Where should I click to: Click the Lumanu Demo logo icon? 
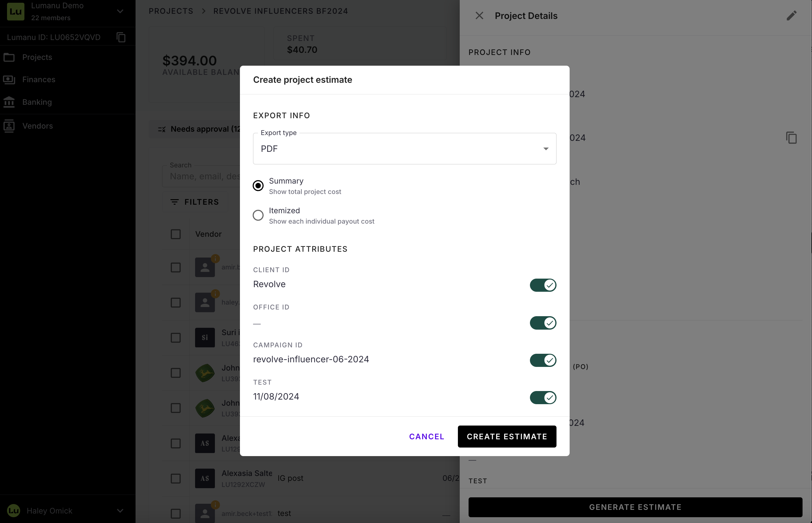tap(16, 12)
